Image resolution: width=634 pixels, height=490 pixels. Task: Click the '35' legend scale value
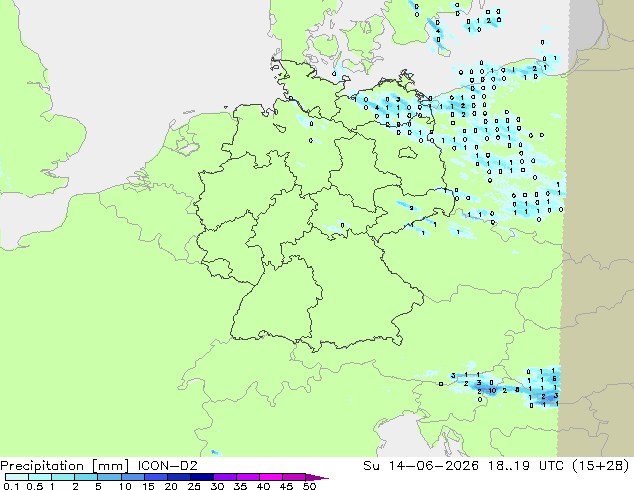[241, 486]
